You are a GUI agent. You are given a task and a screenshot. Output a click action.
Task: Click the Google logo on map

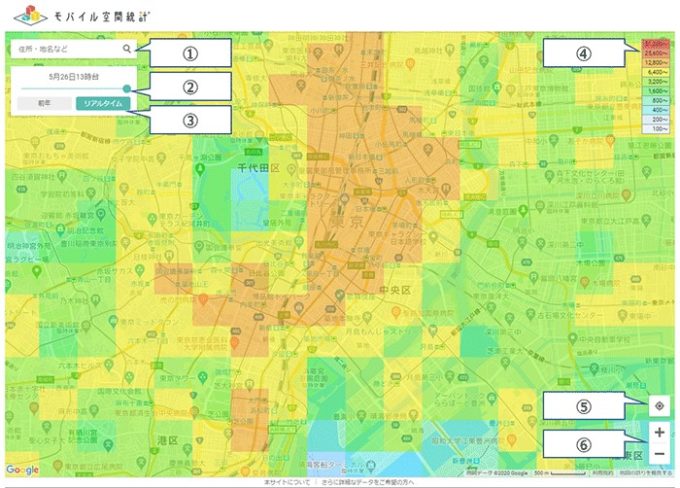(22, 470)
